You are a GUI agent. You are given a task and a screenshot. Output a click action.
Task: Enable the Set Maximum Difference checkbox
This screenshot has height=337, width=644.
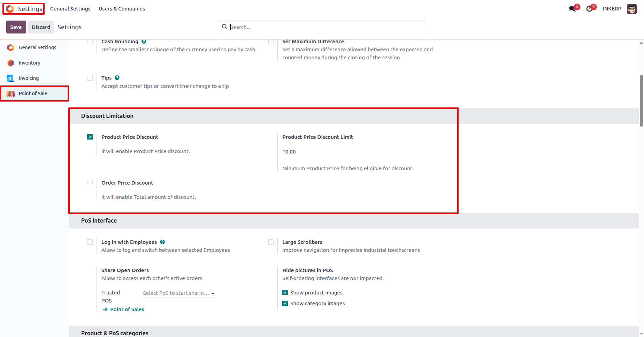coord(271,42)
